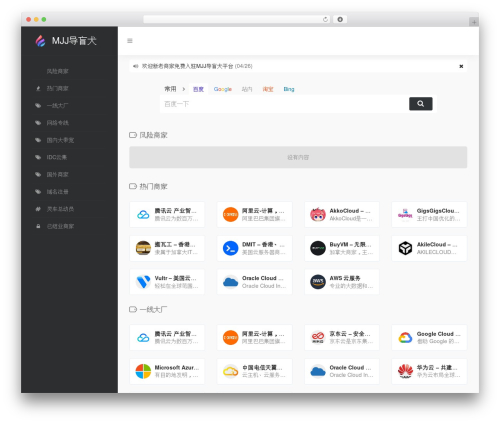Image resolution: width=500 pixels, height=423 pixels.
Task: Click the 阿里云 logo under 热门商家
Action: coord(230,215)
